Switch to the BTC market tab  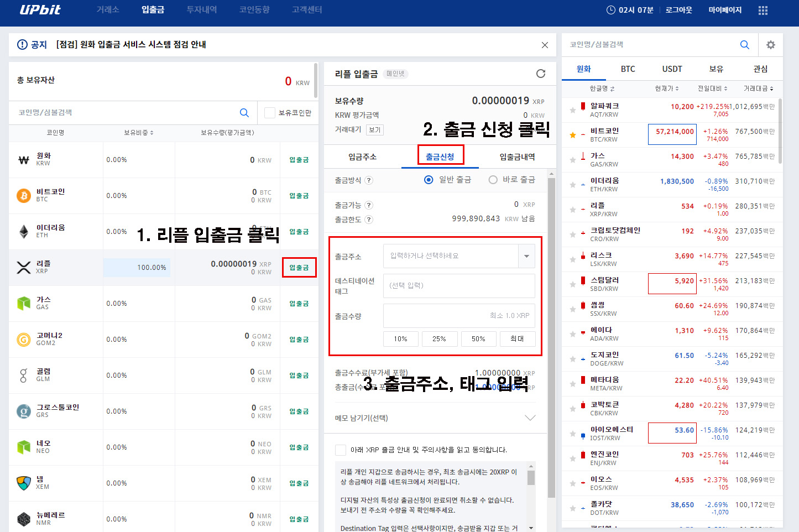pos(628,69)
